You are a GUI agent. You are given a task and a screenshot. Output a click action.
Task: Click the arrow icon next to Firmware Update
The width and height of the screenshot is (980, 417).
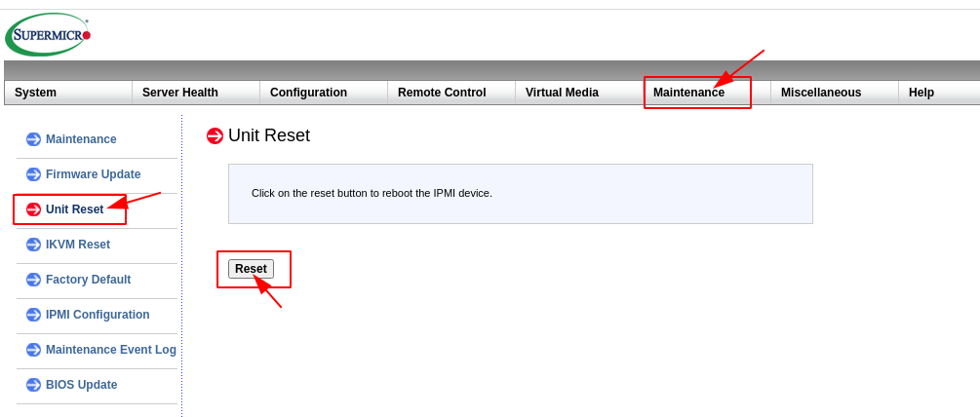pyautogui.click(x=33, y=174)
